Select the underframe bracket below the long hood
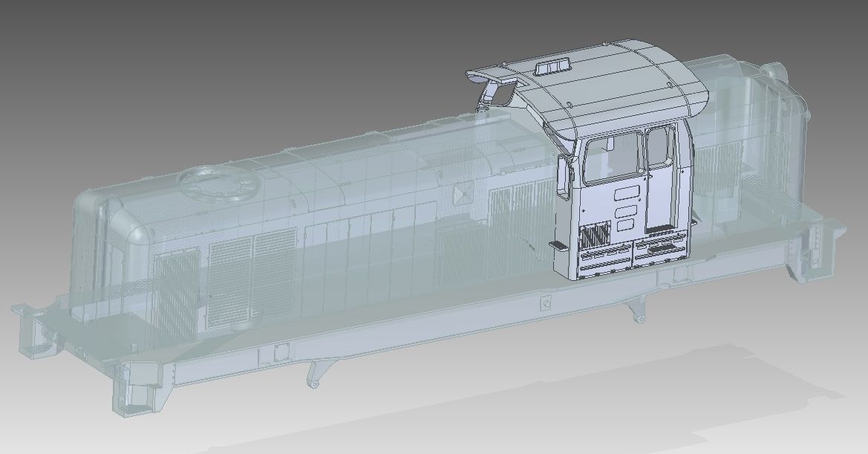 pos(315,373)
